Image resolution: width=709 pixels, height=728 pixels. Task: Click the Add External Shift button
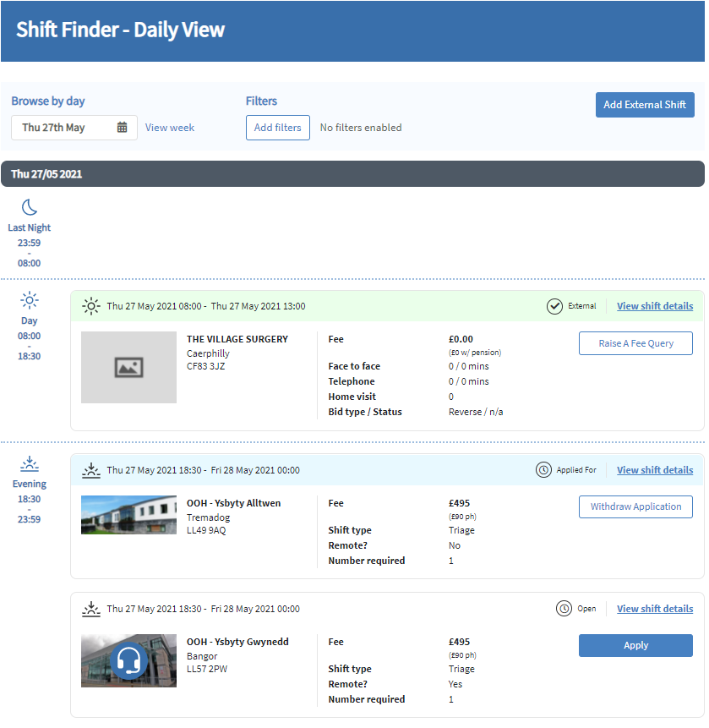click(x=645, y=105)
